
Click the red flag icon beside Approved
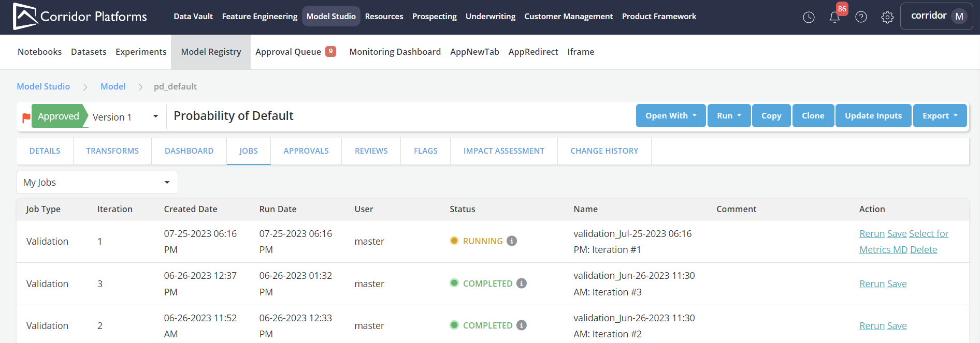coord(26,117)
